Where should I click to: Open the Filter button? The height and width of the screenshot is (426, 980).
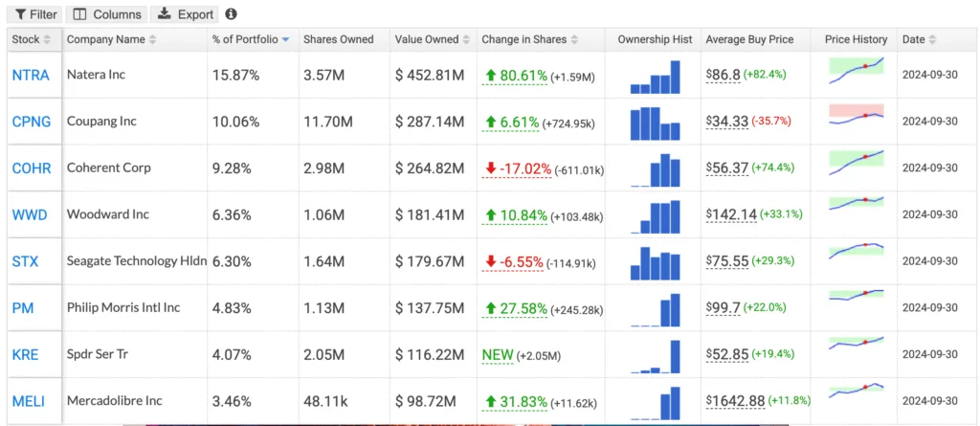pyautogui.click(x=35, y=13)
